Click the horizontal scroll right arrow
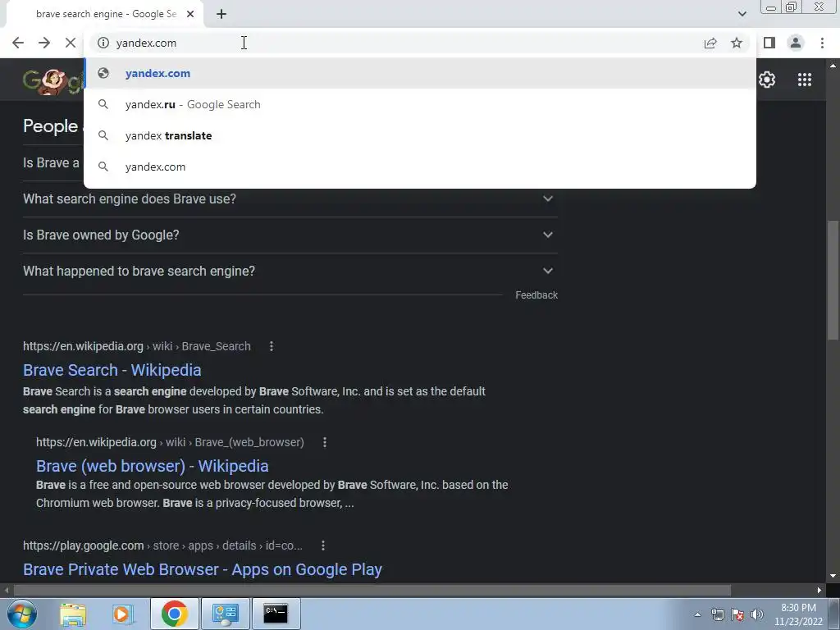 (x=819, y=591)
